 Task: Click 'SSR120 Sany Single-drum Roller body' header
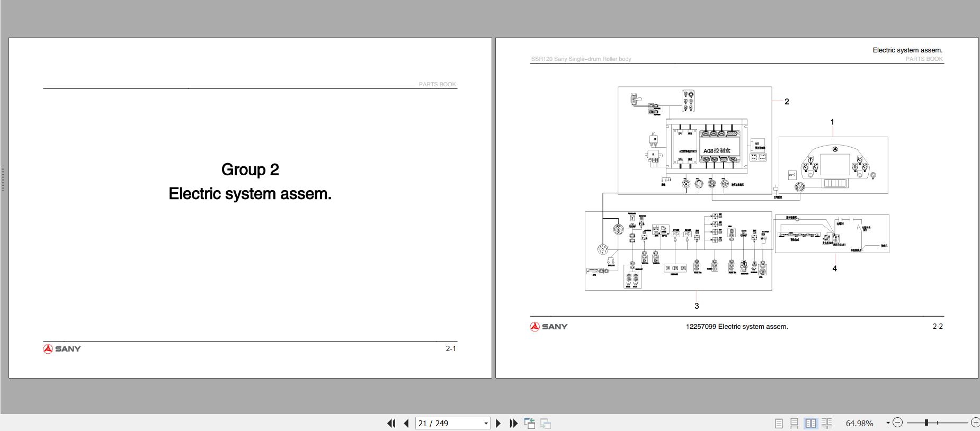(581, 59)
